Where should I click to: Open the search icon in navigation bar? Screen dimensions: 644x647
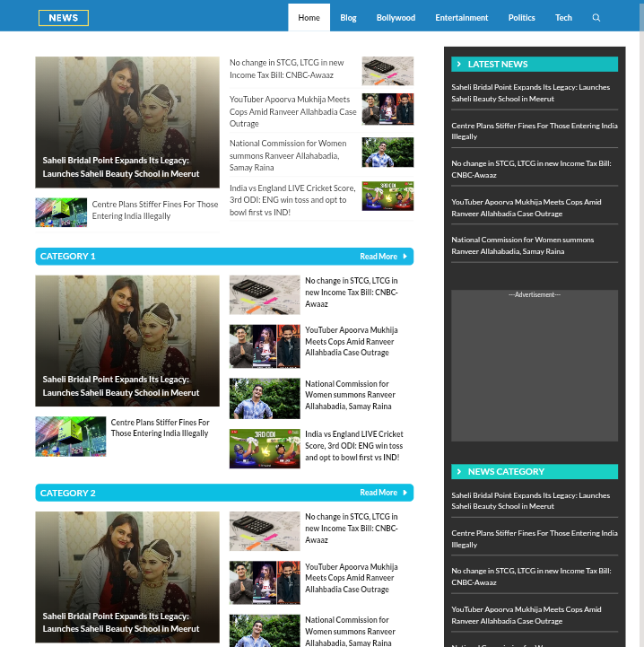point(596,18)
